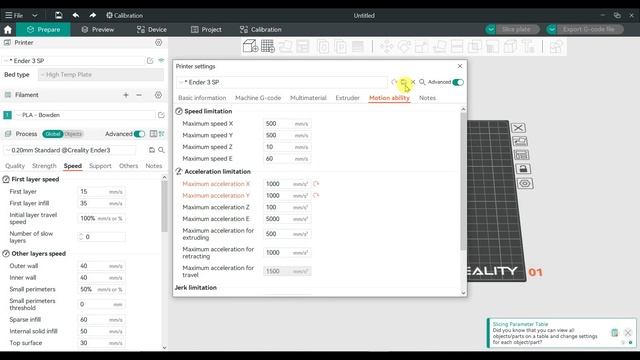
Task: Edit the Ender 3 SP printer preset
Action: coord(150,60)
